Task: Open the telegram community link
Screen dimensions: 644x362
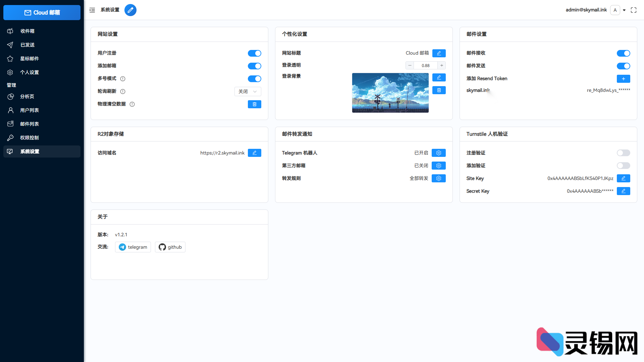Action: pos(133,247)
